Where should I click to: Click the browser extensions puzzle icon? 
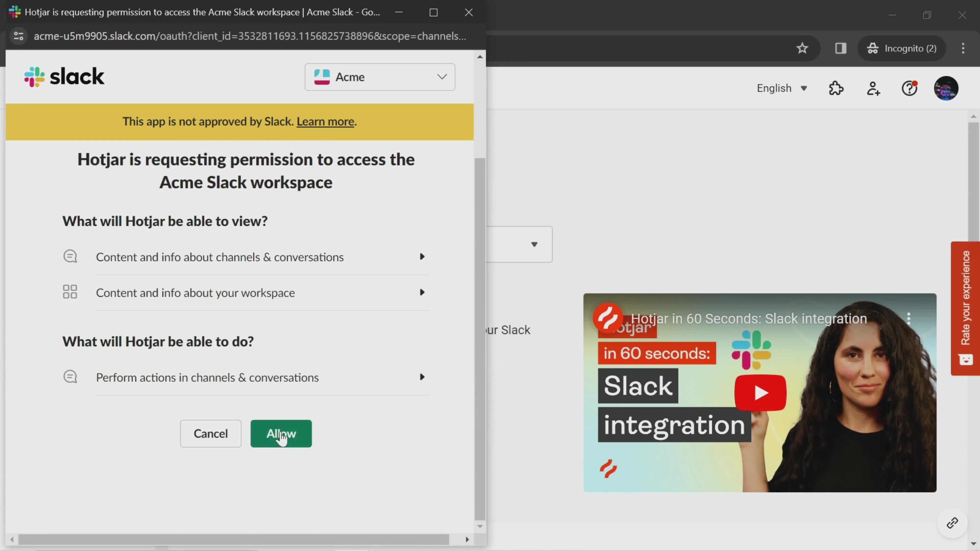(x=836, y=88)
